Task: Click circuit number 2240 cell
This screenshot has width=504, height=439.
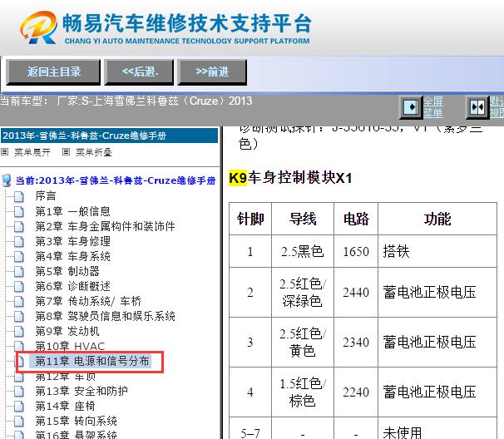Action: click(356, 392)
